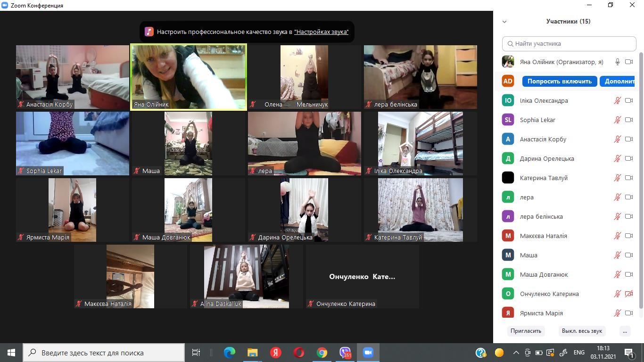Click muted mic icon for Sophia Lekar
The width and height of the screenshot is (644, 362).
(617, 120)
